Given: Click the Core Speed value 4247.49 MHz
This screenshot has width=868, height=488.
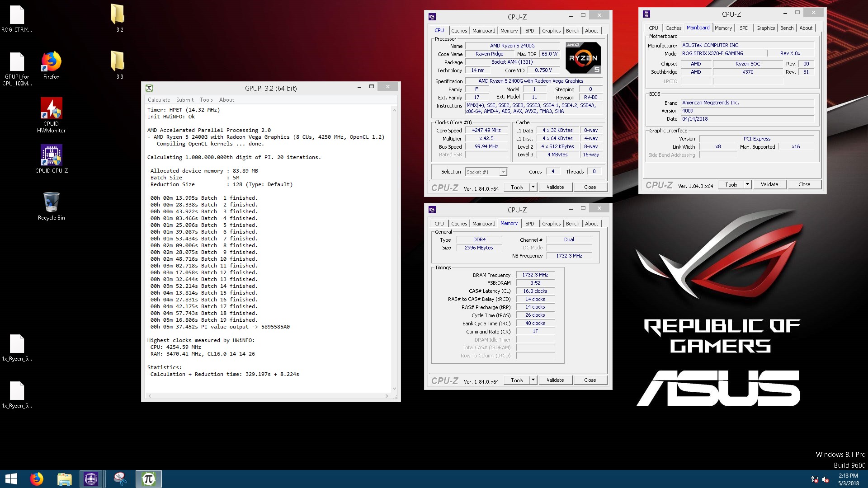Looking at the screenshot, I should click(x=486, y=130).
